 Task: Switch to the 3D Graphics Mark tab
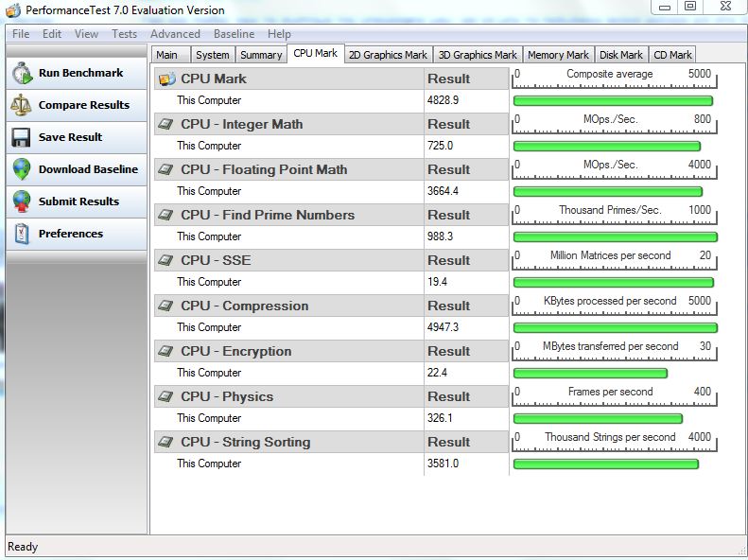478,55
